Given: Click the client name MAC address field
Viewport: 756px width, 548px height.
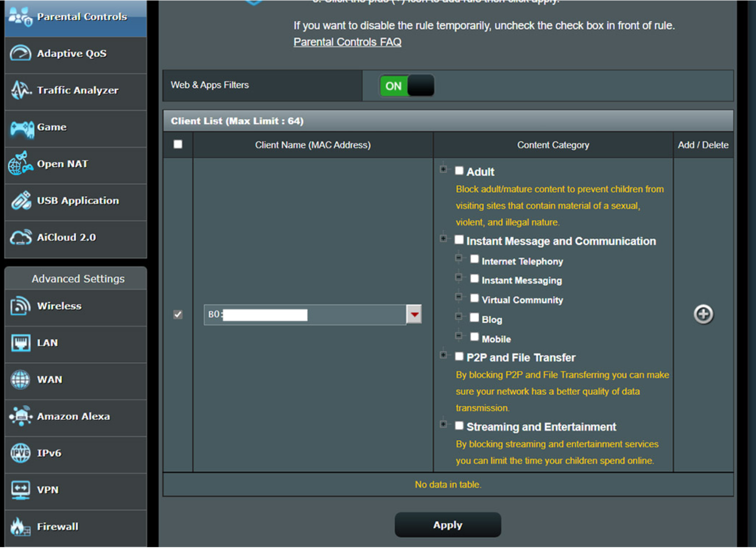Looking at the screenshot, I should coord(305,315).
